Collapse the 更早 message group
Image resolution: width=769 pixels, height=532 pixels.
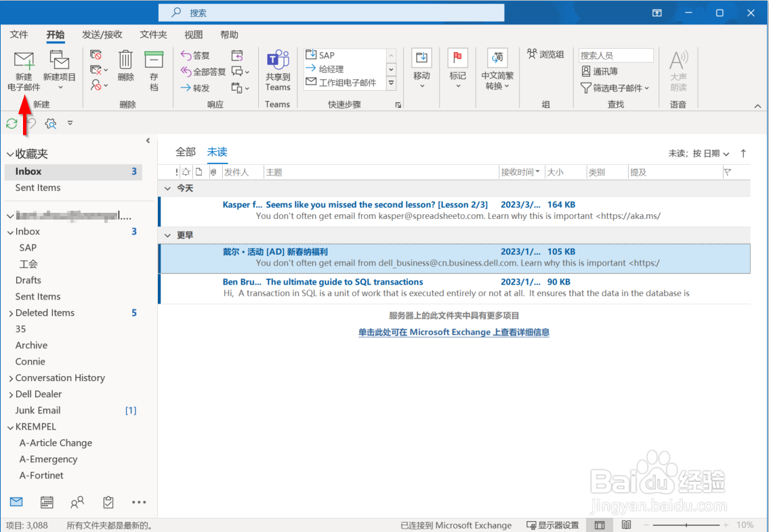tap(168, 236)
